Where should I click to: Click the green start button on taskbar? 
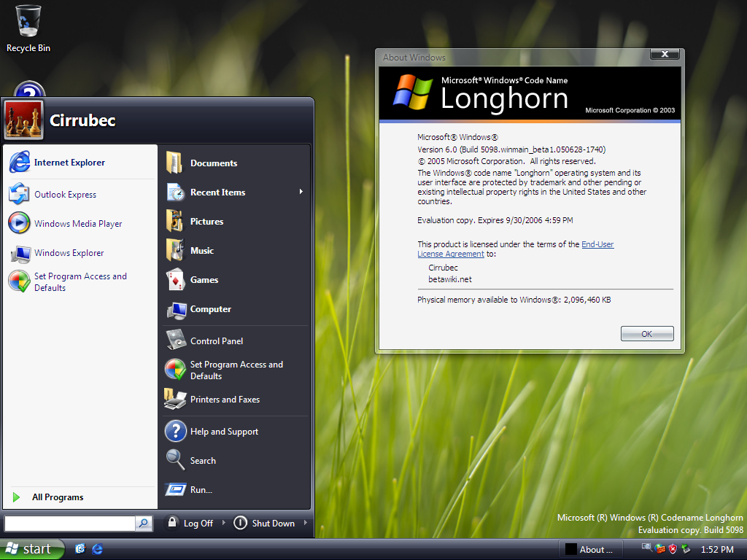click(31, 549)
